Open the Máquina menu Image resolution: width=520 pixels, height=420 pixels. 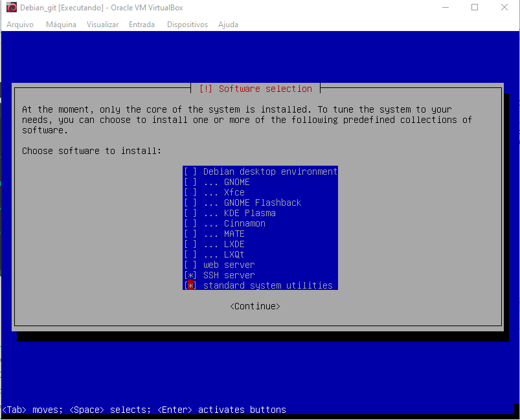click(61, 25)
